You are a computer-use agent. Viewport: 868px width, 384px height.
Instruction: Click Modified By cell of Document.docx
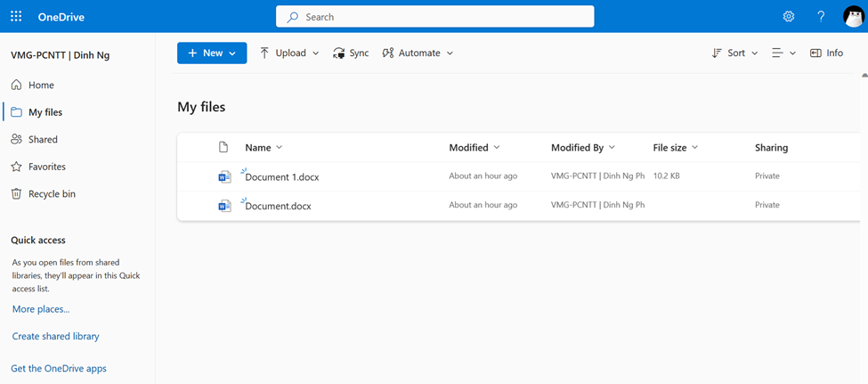coord(598,205)
